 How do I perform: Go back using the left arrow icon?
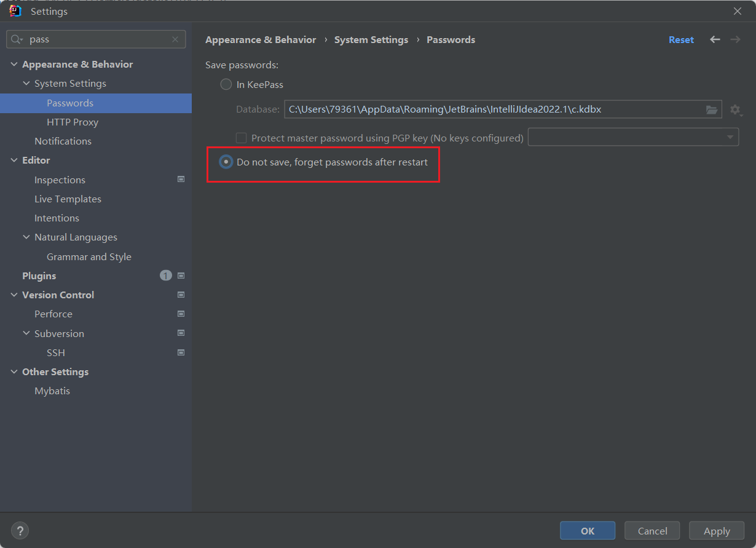pos(715,39)
